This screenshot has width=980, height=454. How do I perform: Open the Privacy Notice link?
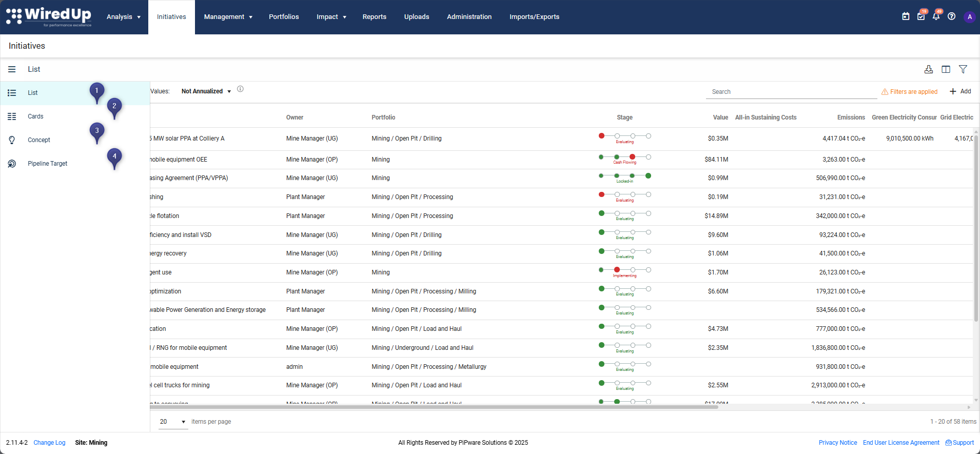pos(838,443)
